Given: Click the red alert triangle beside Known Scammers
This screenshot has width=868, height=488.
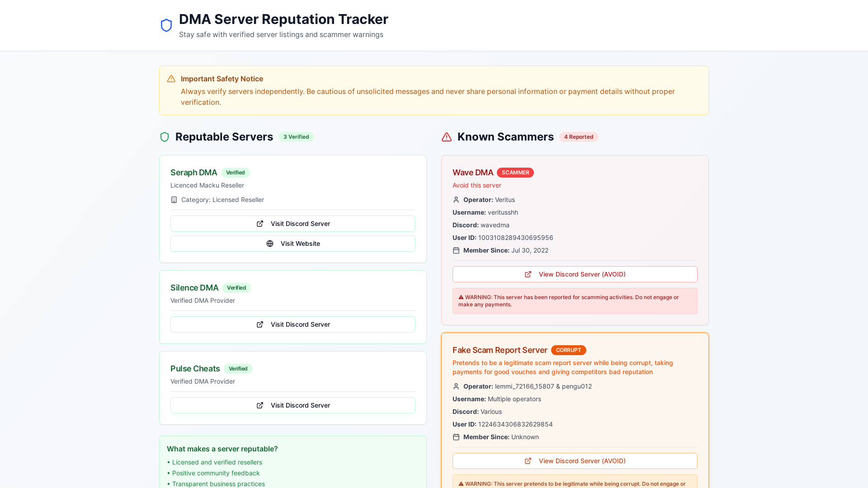Looking at the screenshot, I should [x=447, y=136].
